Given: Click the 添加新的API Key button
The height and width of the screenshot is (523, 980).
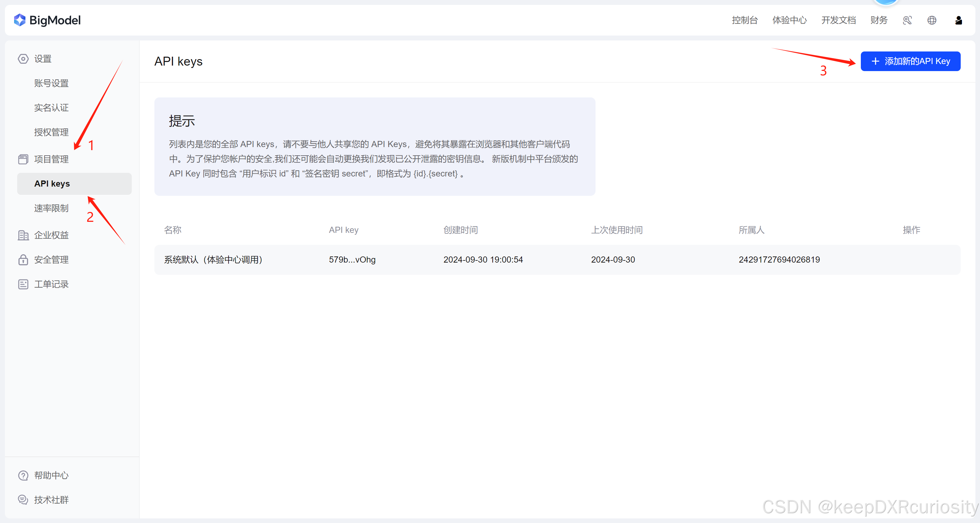Looking at the screenshot, I should click(x=910, y=61).
